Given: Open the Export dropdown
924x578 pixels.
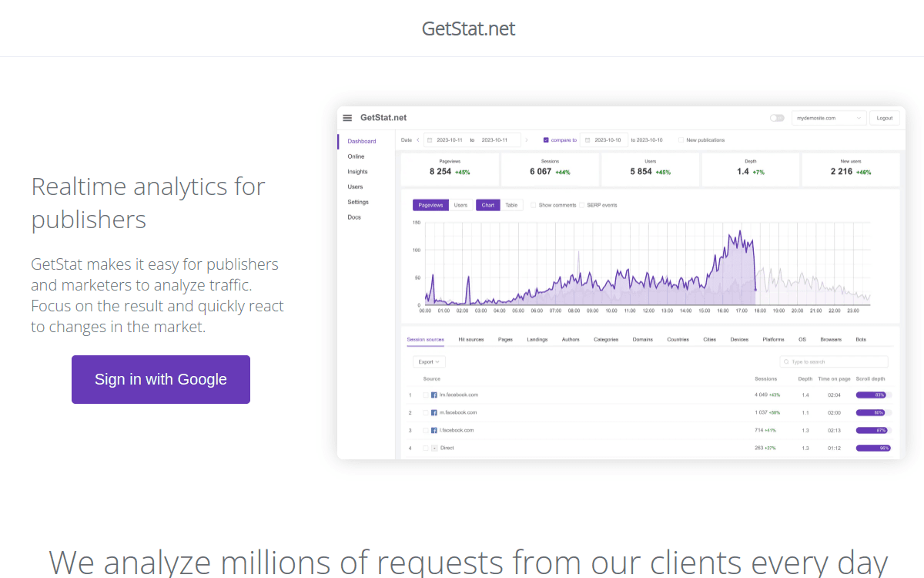Looking at the screenshot, I should click(x=428, y=361).
